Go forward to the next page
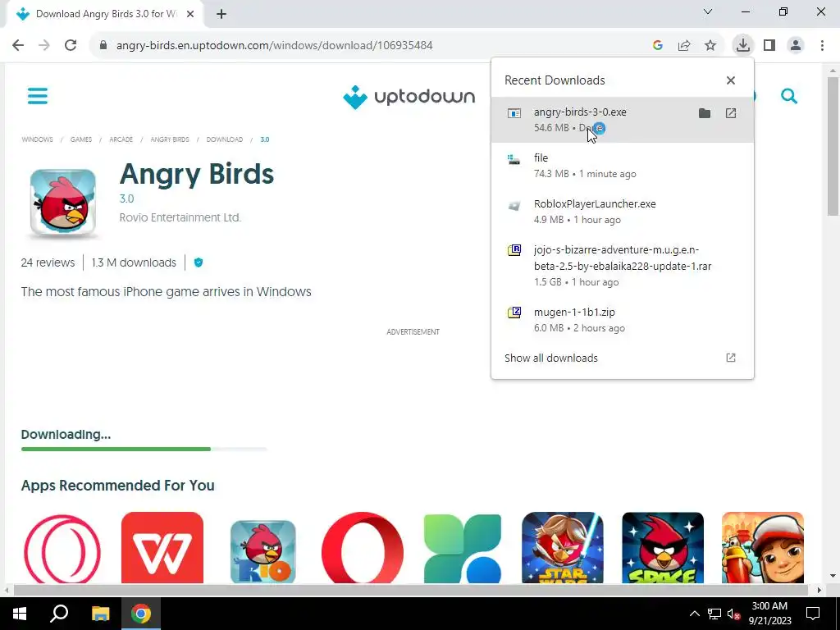 (44, 45)
